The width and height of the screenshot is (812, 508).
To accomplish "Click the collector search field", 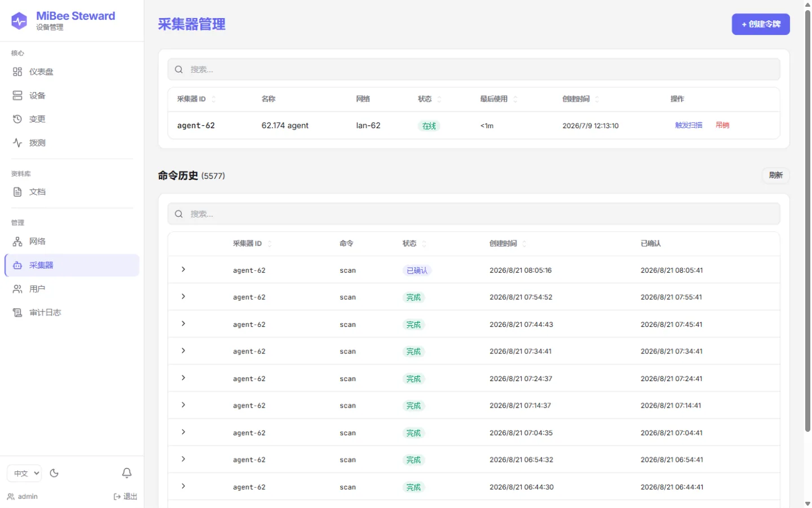I will point(474,69).
